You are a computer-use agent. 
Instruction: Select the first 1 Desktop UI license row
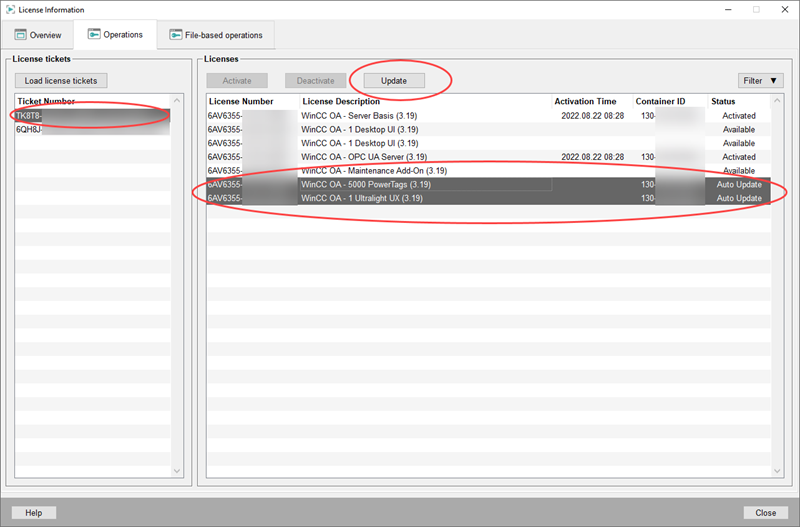click(488, 130)
